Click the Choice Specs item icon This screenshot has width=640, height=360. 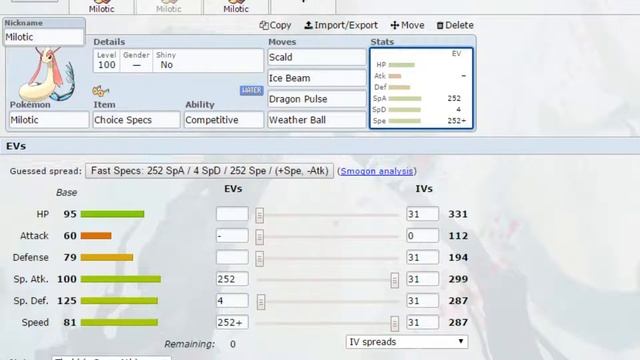tap(100, 91)
